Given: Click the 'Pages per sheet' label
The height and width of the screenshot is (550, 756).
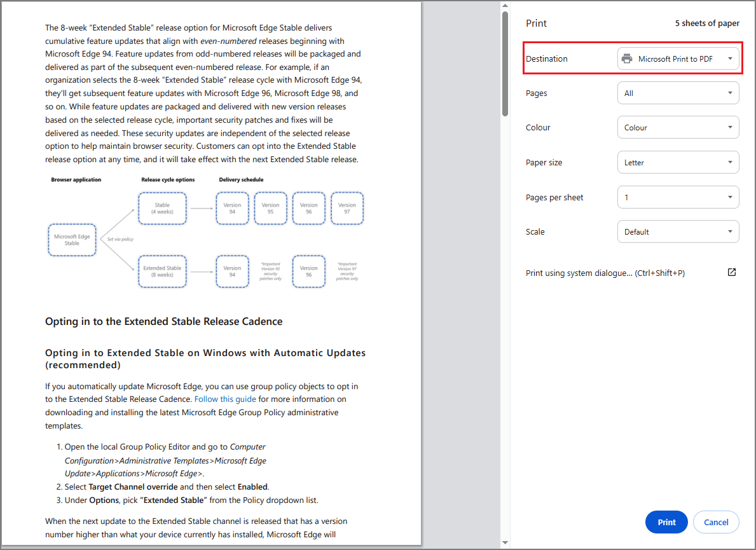Looking at the screenshot, I should click(554, 197).
